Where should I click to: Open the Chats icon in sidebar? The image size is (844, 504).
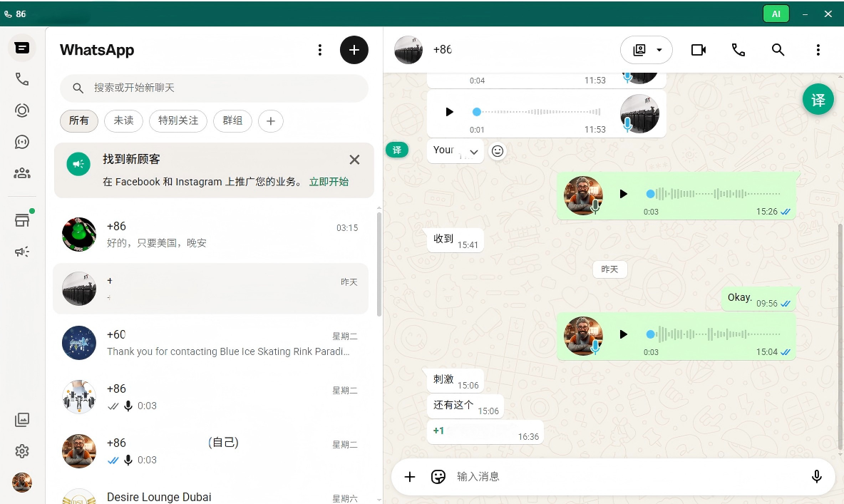[22, 48]
